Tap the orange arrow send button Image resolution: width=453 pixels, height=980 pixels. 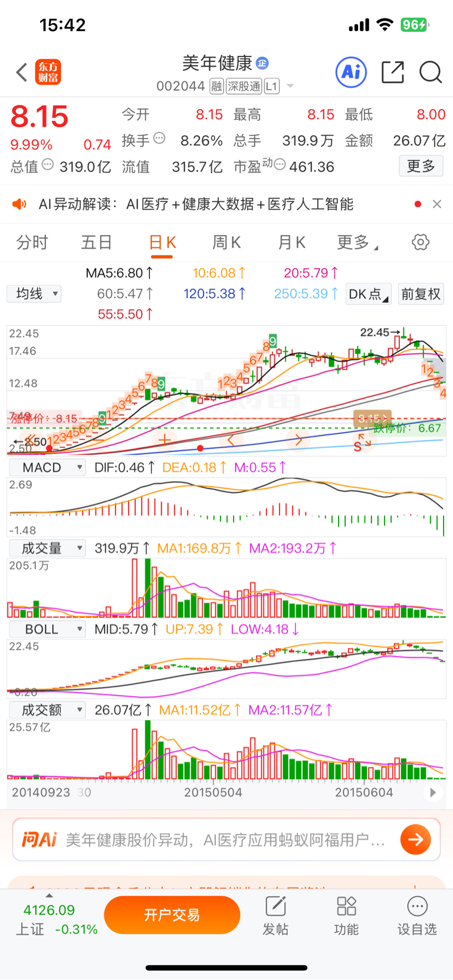pyautogui.click(x=415, y=840)
